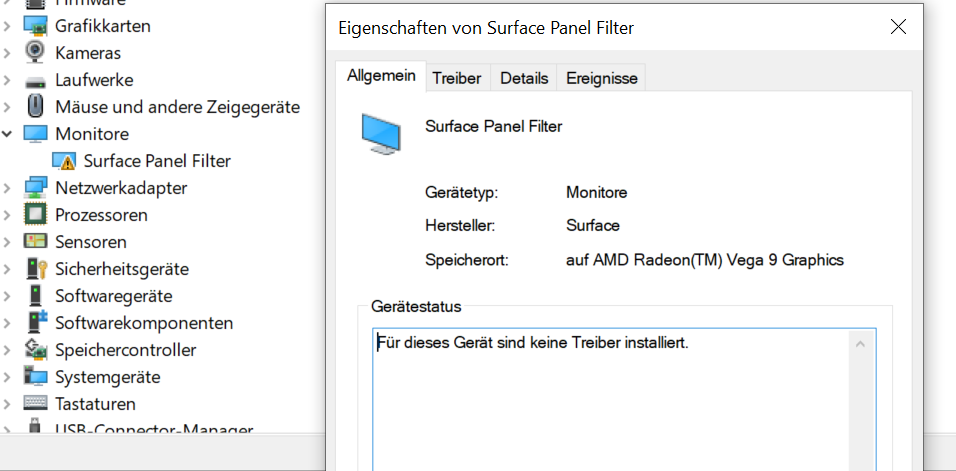The width and height of the screenshot is (956, 471).
Task: Expand the Laufwerke category
Action: [7, 80]
